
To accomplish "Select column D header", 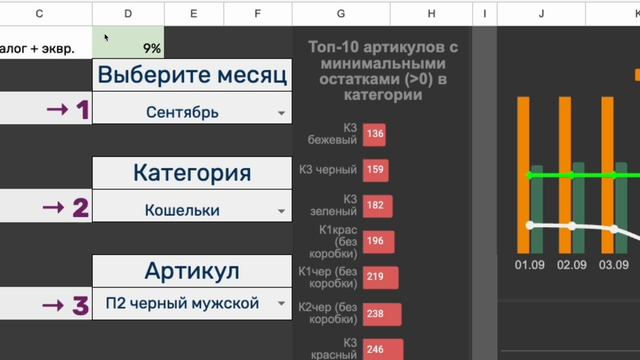I will click(128, 14).
